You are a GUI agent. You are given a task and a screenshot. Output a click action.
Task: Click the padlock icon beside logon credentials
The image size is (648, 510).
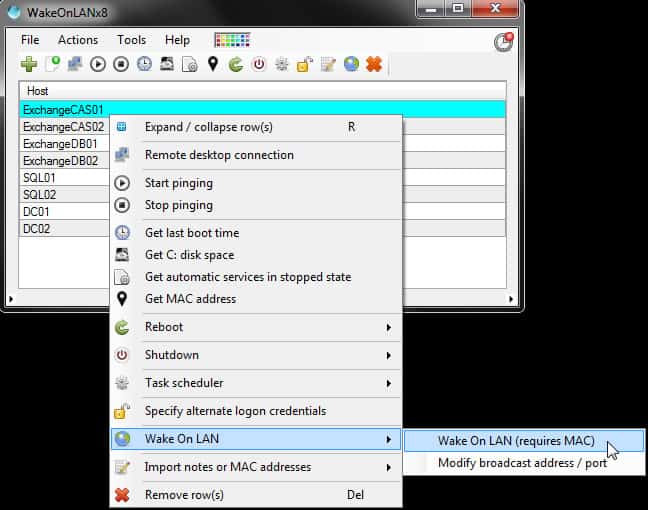tap(122, 411)
